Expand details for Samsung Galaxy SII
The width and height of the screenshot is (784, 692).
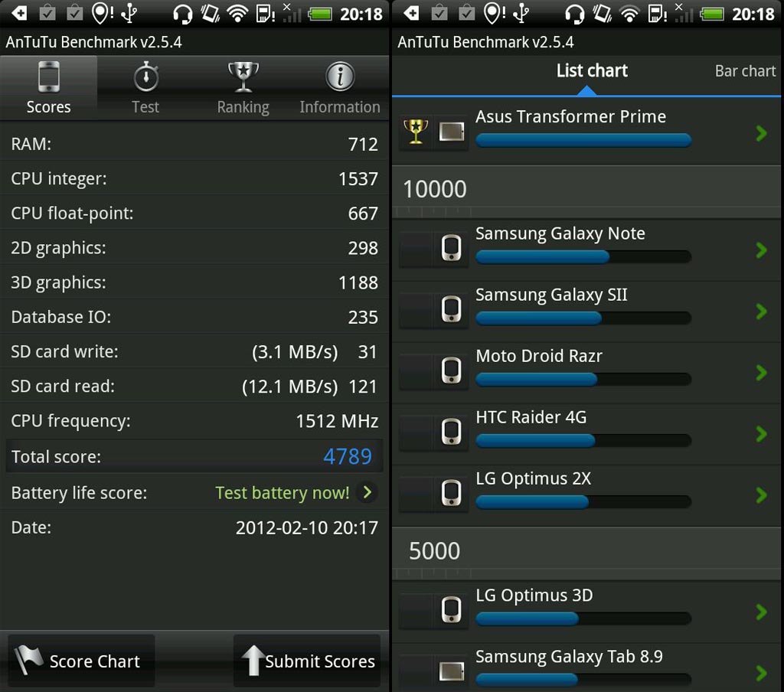pyautogui.click(x=761, y=312)
